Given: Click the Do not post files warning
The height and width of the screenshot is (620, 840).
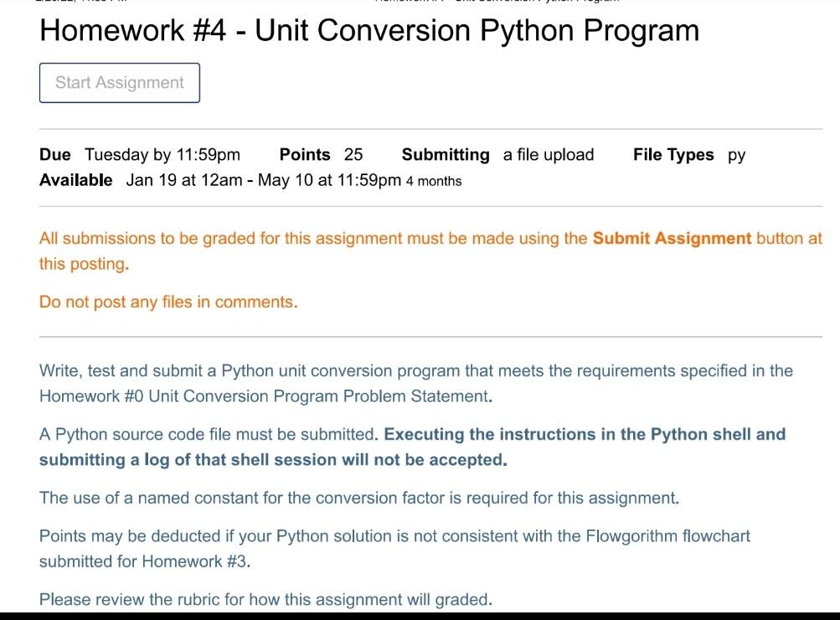Looking at the screenshot, I should tap(167, 301).
